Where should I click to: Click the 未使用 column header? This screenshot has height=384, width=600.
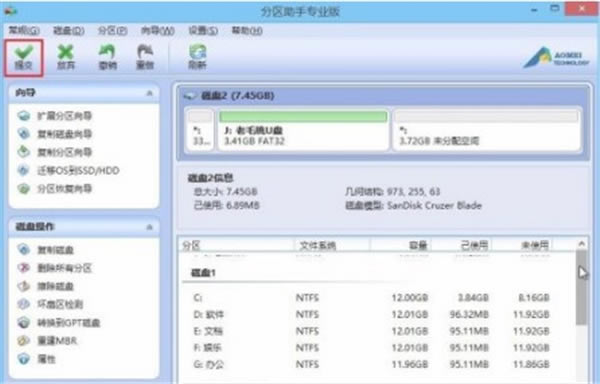click(x=522, y=245)
